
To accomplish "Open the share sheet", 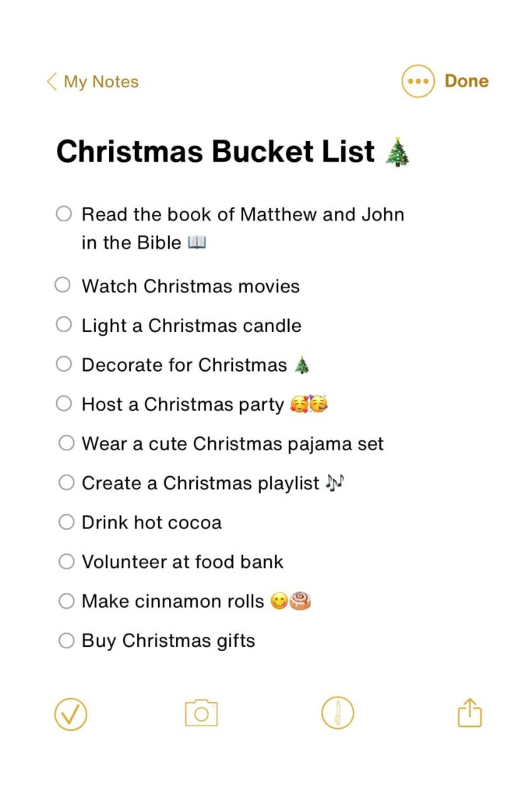I will point(469,712).
